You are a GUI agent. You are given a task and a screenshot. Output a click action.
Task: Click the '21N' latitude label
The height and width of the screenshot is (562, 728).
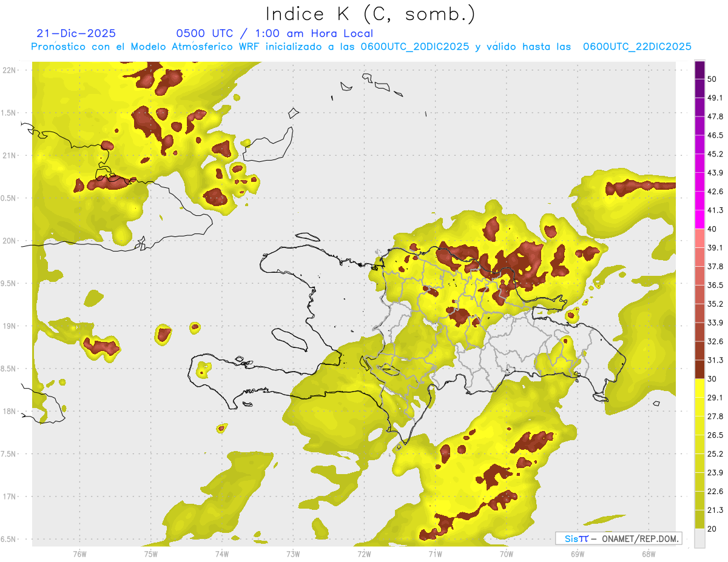coord(10,155)
